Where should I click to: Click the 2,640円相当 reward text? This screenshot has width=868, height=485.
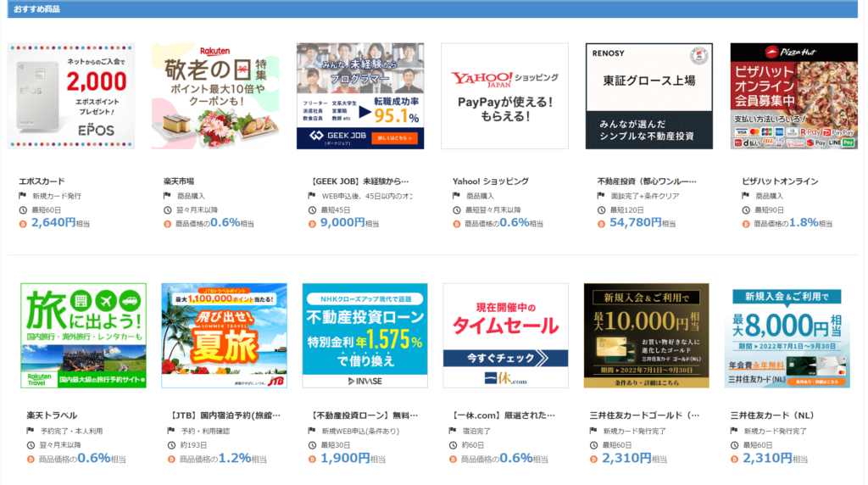pos(60,222)
